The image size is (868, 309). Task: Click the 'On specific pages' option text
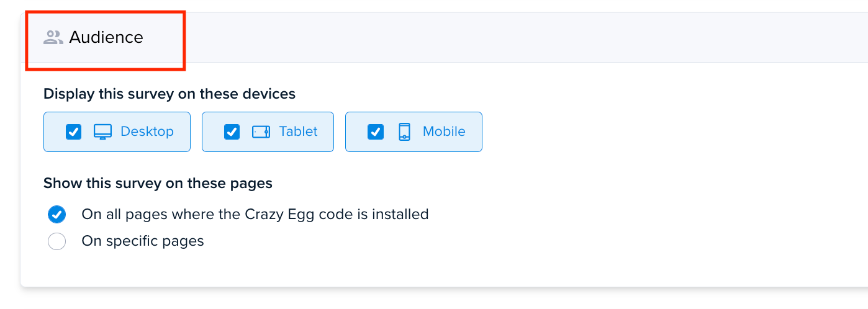(143, 241)
